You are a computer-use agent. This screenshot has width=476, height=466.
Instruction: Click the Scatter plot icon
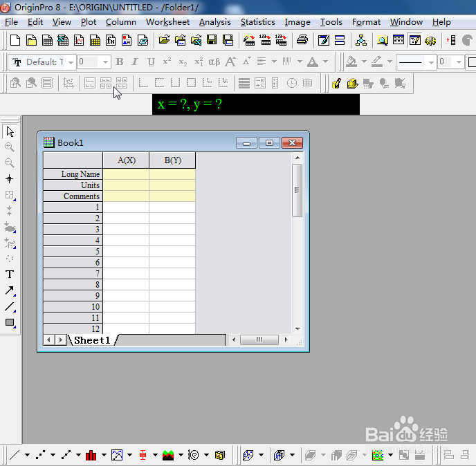(40, 455)
